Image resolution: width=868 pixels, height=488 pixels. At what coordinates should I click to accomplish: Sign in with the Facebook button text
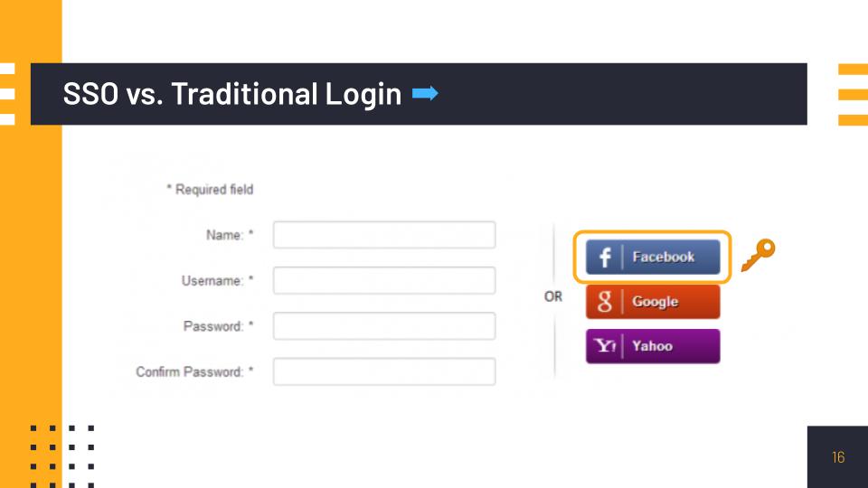tap(664, 257)
